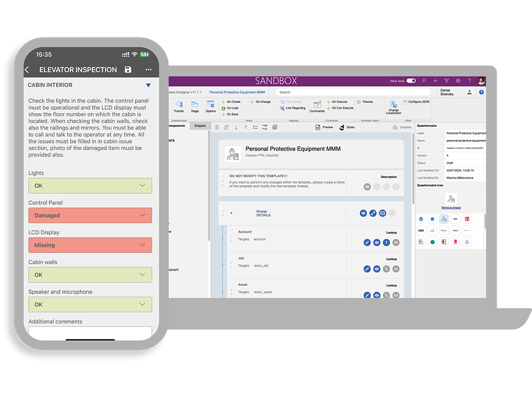
Task: Click the Stage ribbon button
Action: click(x=195, y=106)
